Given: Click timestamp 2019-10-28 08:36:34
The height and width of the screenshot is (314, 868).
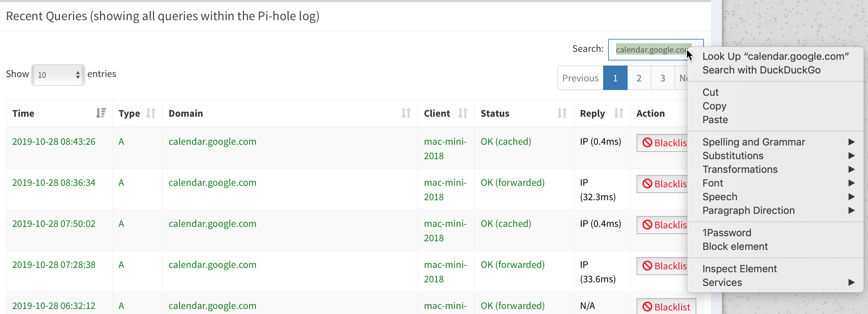Looking at the screenshot, I should point(54,183).
